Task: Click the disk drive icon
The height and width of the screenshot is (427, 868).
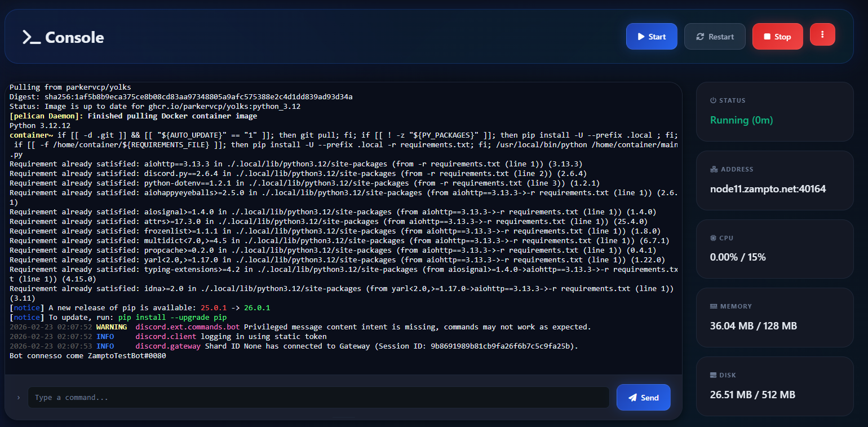Action: (714, 375)
